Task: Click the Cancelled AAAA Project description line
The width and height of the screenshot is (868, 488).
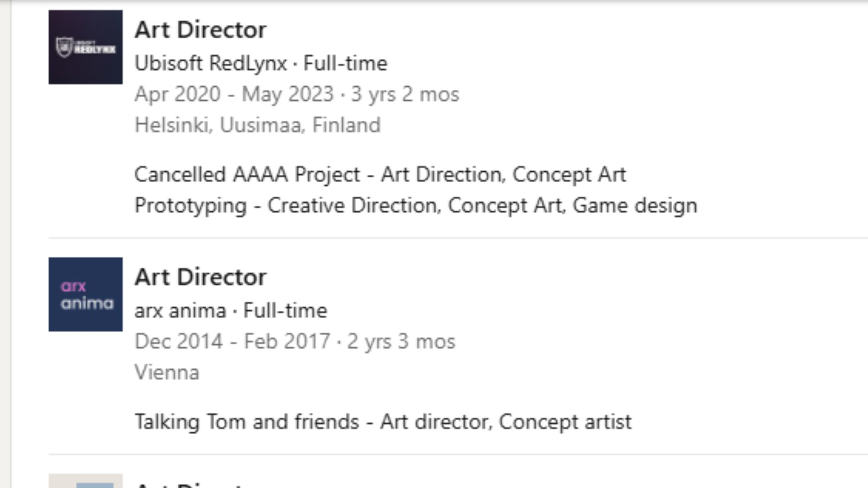Action: click(x=380, y=175)
